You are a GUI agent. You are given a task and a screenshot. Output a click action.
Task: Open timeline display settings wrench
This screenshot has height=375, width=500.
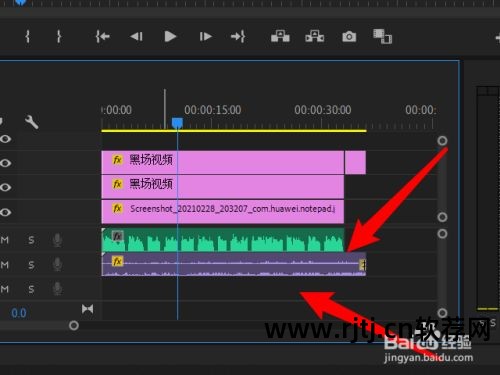(32, 122)
